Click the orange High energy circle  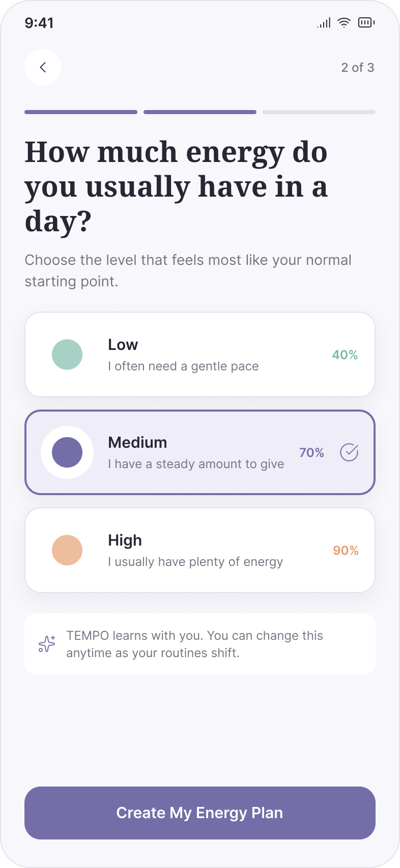pyautogui.click(x=67, y=550)
